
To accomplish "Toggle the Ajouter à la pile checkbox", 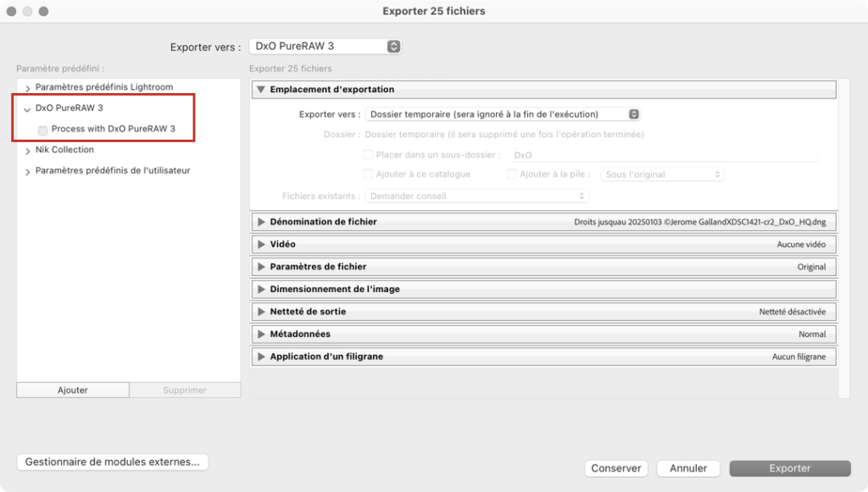I will pos(511,174).
